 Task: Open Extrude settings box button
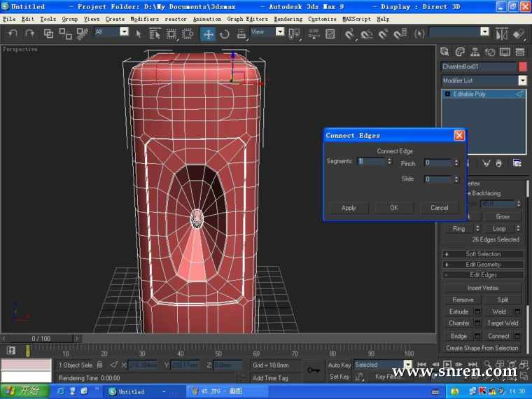(x=478, y=311)
